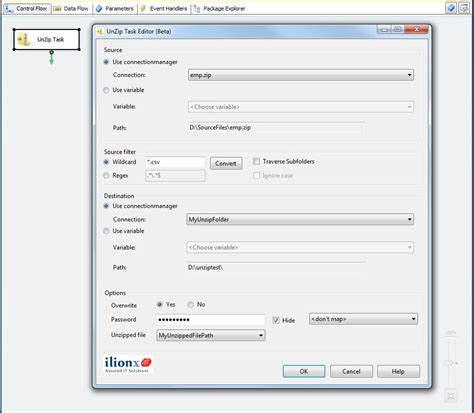Close the UnZip Task Editor dialog
Image resolution: width=474 pixels, height=413 pixels.
(416, 29)
